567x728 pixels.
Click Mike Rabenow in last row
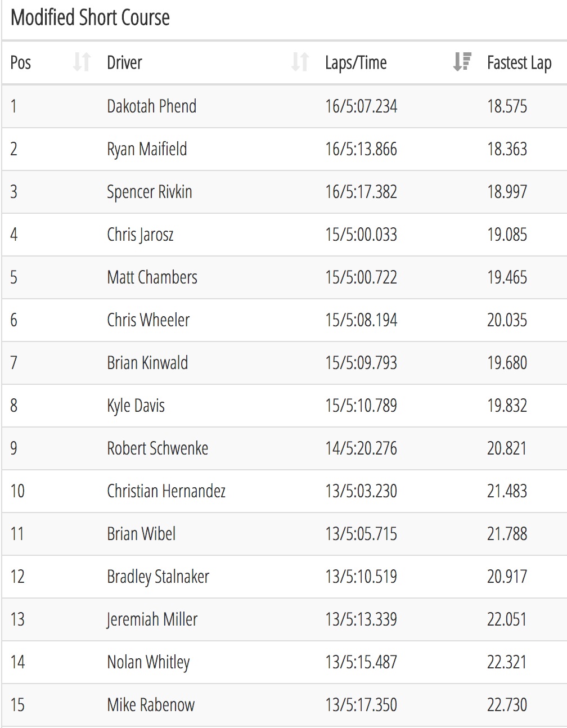(151, 705)
